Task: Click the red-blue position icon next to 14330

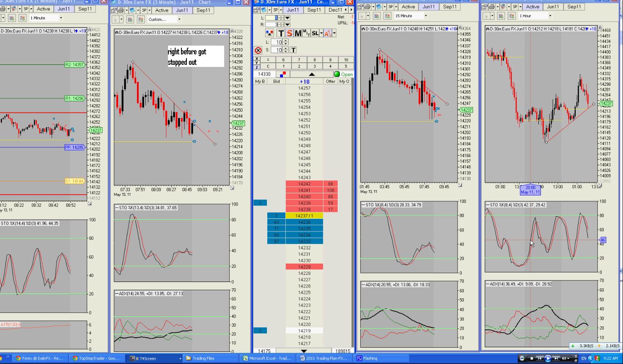Action: [283, 74]
